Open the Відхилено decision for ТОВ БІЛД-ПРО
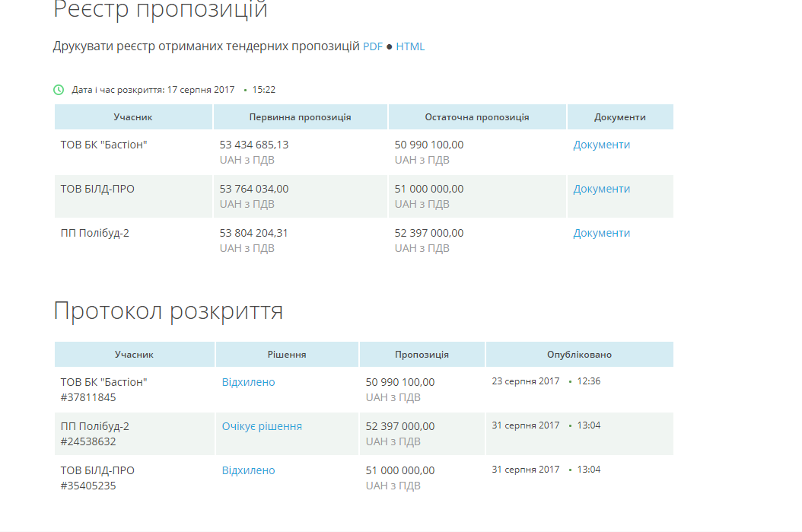This screenshot has height=532, width=802. pos(249,470)
